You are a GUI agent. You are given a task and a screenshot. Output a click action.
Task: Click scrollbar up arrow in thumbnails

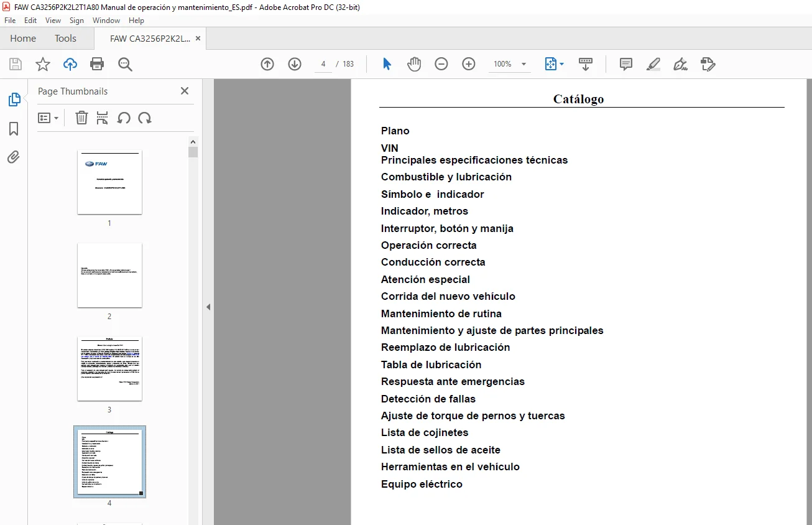point(193,142)
